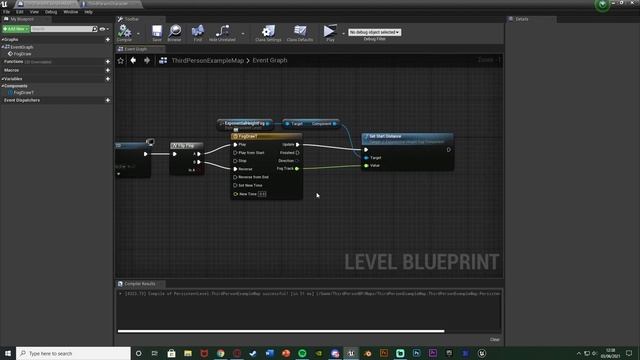Image resolution: width=640 pixels, height=360 pixels.
Task: Open debug object selection dropdown
Action: pos(374,32)
